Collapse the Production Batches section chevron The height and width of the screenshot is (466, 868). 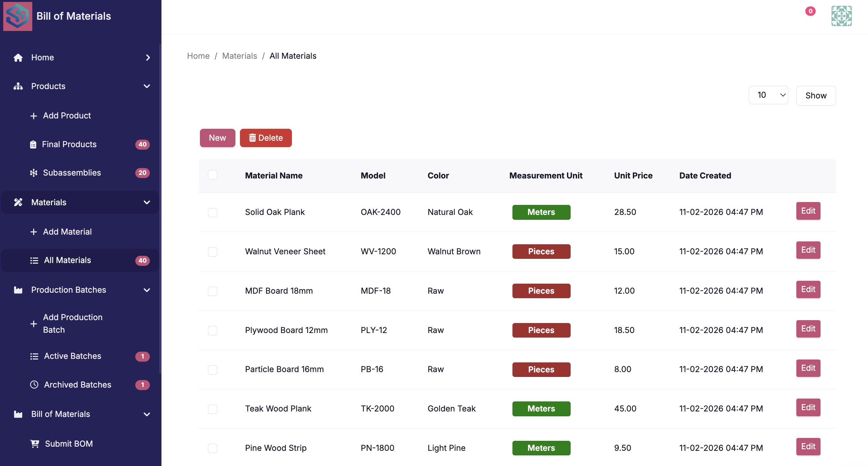(x=147, y=290)
